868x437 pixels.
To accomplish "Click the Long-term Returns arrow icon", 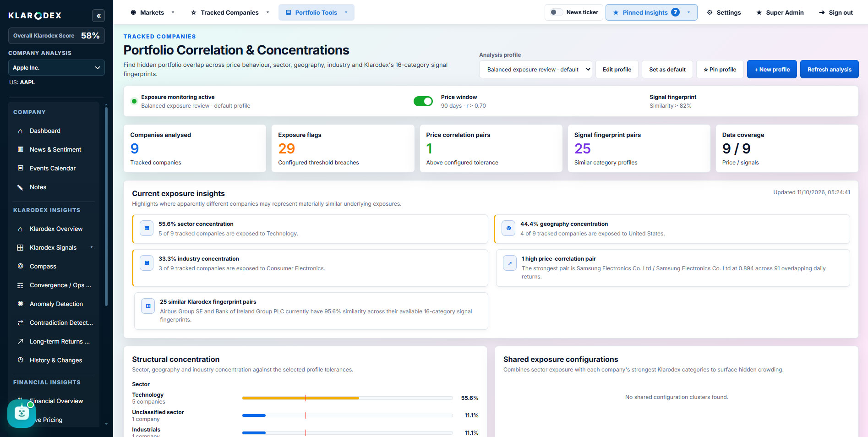I will [x=20, y=341].
